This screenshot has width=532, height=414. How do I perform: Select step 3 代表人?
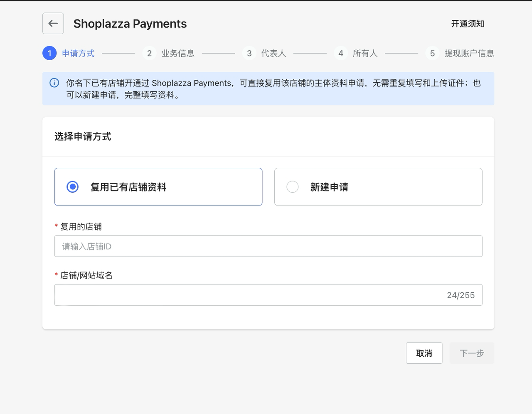[264, 53]
